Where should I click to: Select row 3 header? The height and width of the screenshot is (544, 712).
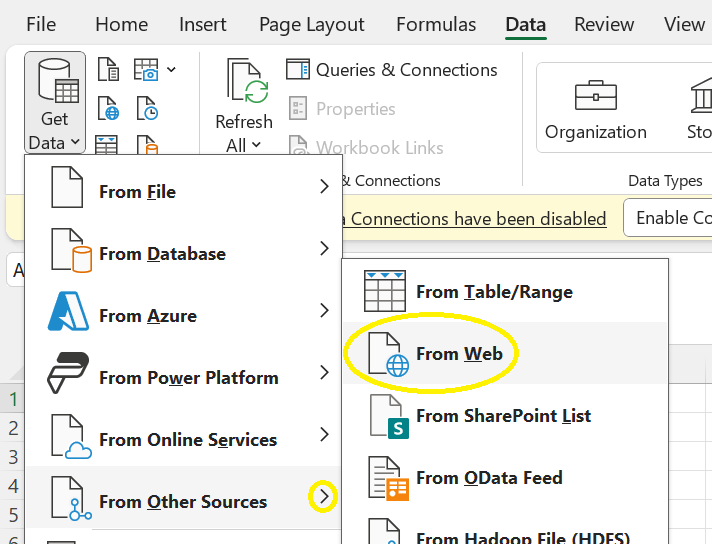[x=13, y=457]
